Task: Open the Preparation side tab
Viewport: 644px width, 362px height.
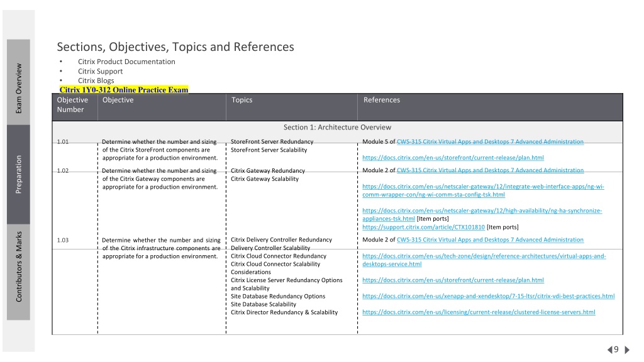Action: point(18,175)
